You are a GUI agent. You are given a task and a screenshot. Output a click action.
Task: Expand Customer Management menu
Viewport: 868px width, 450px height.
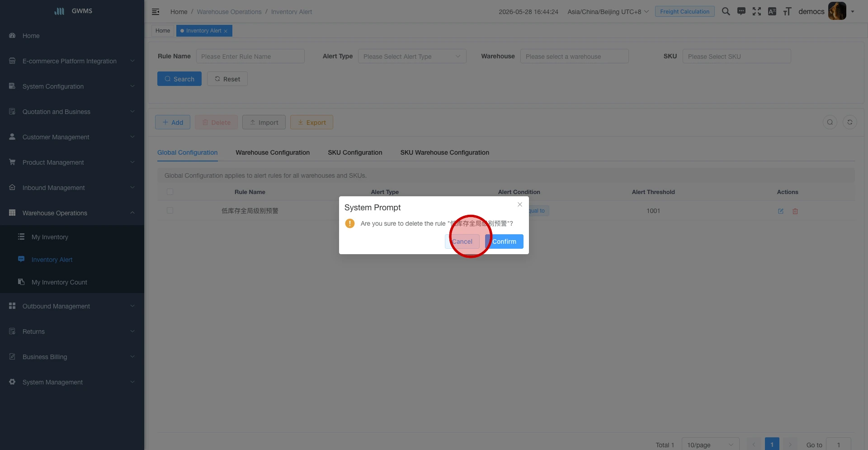click(x=72, y=137)
